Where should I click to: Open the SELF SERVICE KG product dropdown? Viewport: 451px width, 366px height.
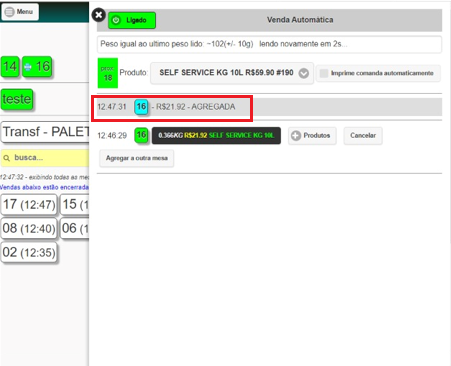[232, 73]
